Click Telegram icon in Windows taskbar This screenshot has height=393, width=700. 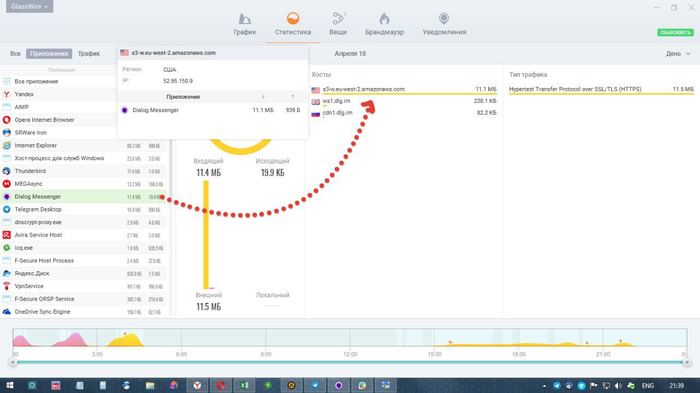[315, 385]
